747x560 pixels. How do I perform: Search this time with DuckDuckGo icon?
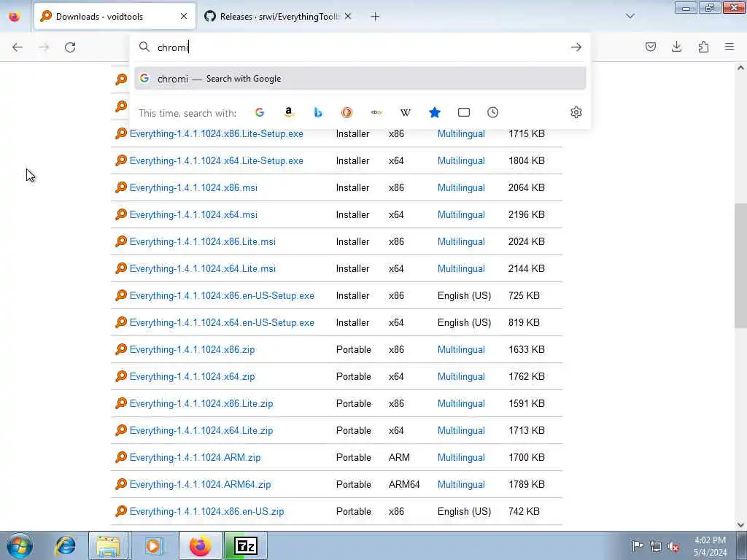point(347,112)
